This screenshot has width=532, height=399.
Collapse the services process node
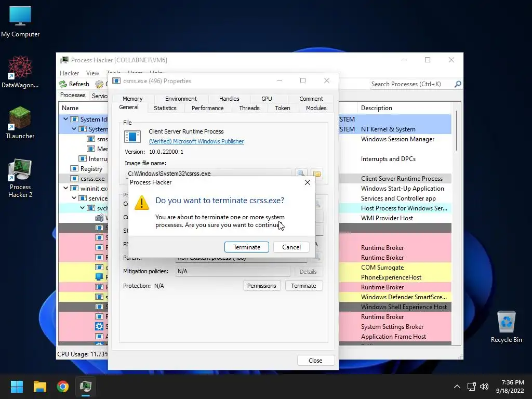tap(74, 198)
